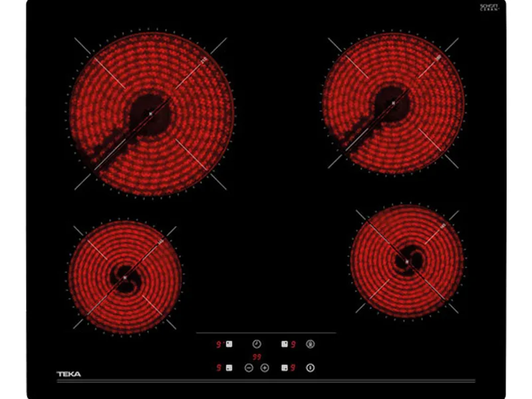Select the front-right burner zone icon

pyautogui.click(x=284, y=368)
